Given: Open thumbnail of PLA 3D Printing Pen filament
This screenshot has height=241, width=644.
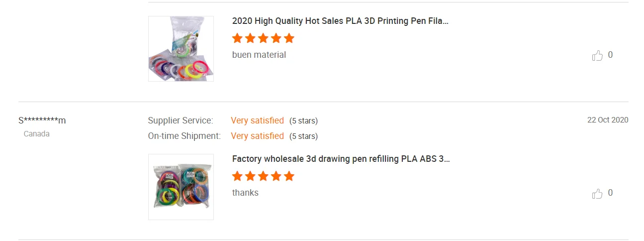Looking at the screenshot, I should pyautogui.click(x=181, y=49).
